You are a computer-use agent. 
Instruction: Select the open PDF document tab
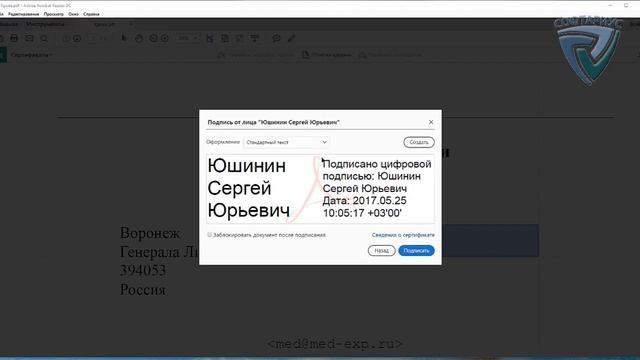[104, 24]
